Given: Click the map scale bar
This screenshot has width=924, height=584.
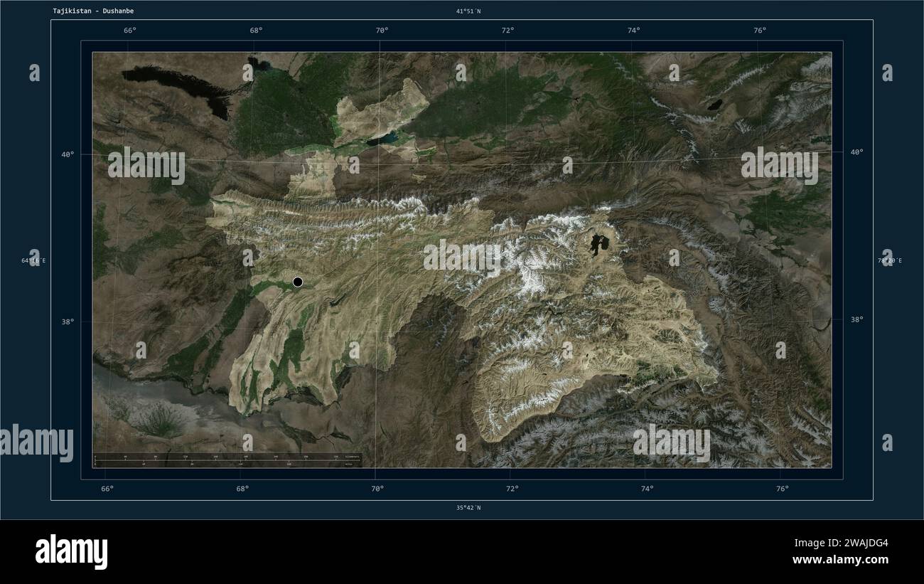Looking at the screenshot, I should [227, 460].
